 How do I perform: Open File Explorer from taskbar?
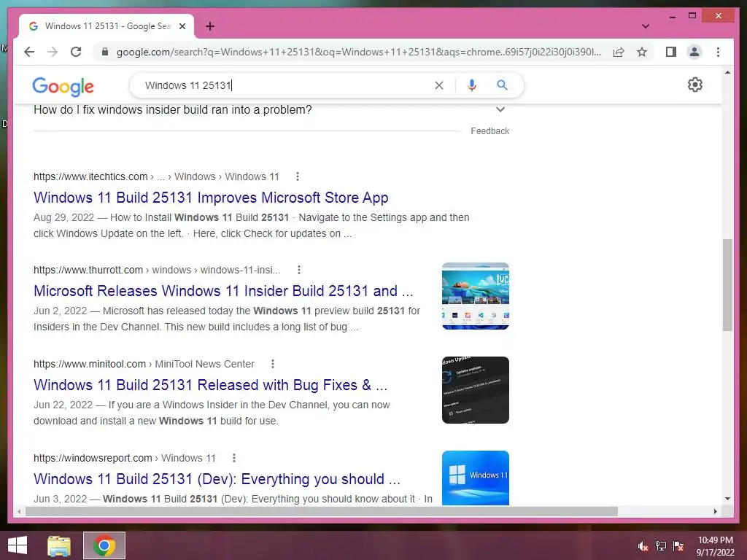pos(59,545)
